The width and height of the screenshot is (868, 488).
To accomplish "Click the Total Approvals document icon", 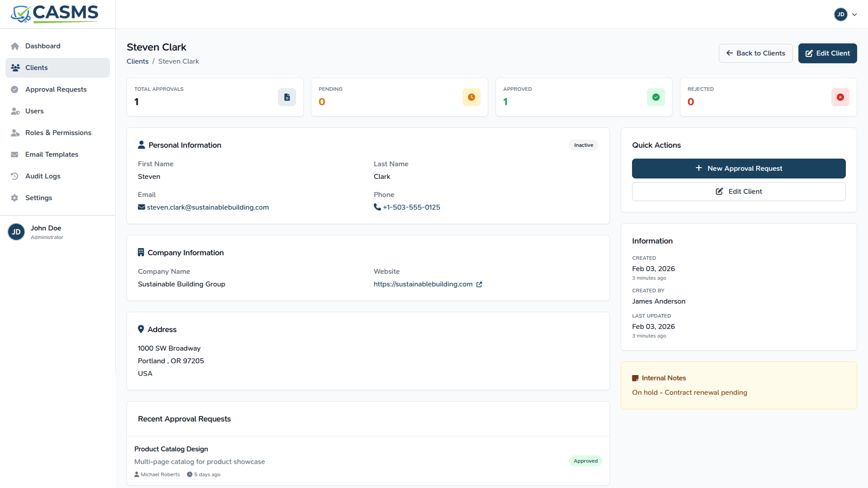I will click(x=287, y=97).
